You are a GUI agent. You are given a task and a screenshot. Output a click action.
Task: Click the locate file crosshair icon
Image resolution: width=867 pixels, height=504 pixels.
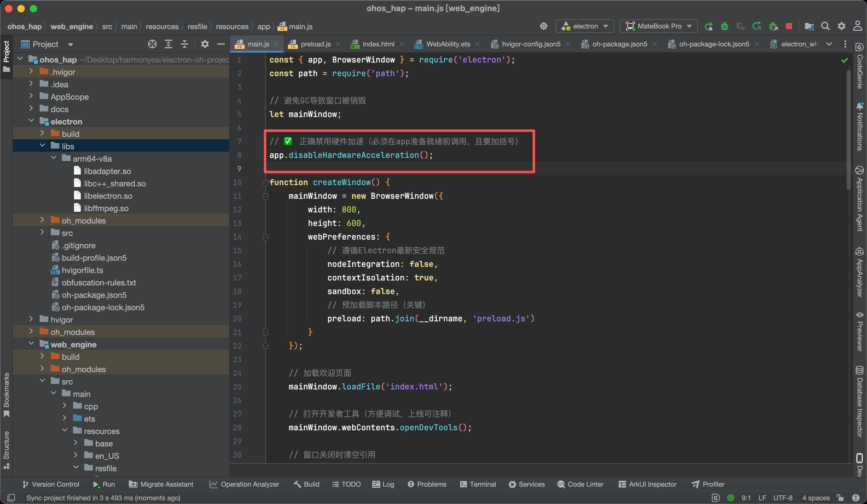[x=152, y=44]
